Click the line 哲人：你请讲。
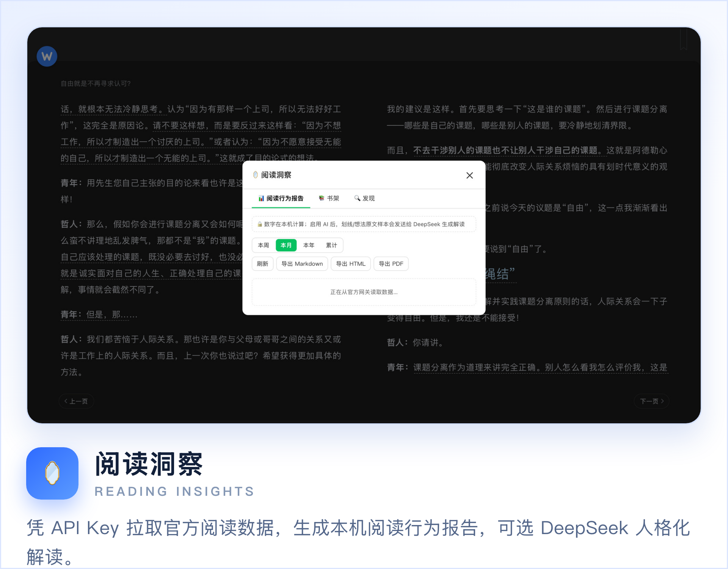 click(x=417, y=343)
